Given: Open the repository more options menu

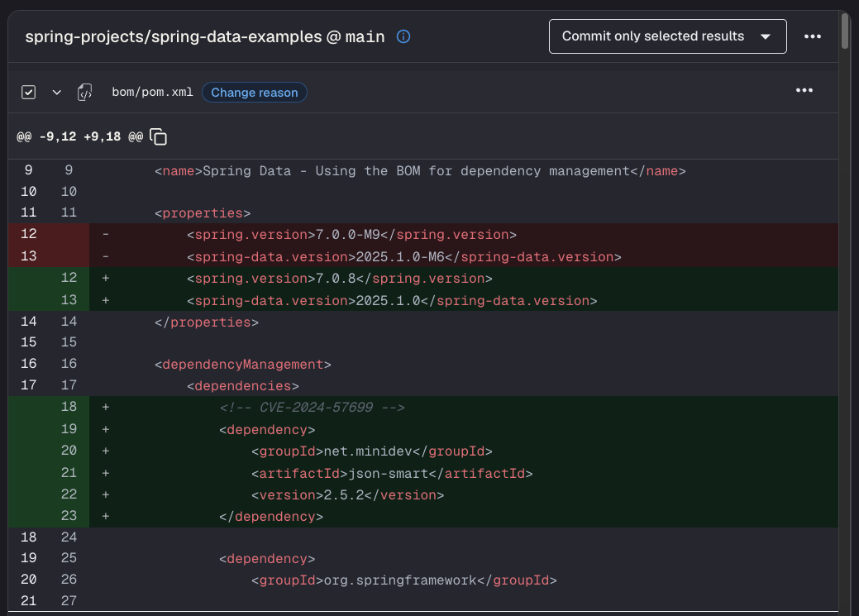Looking at the screenshot, I should coord(813,36).
